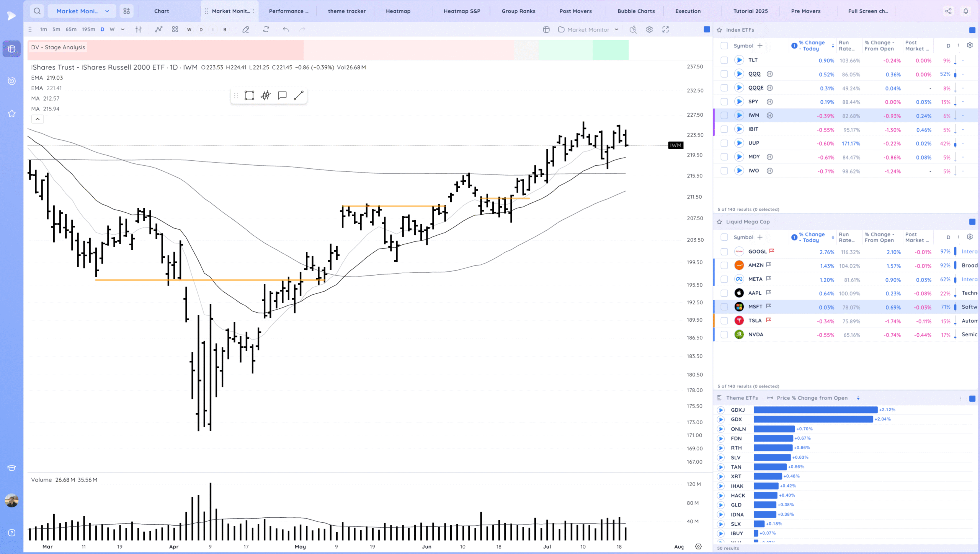This screenshot has height=554, width=980.
Task: Select the eraser drawing icon
Action: coord(246,29)
